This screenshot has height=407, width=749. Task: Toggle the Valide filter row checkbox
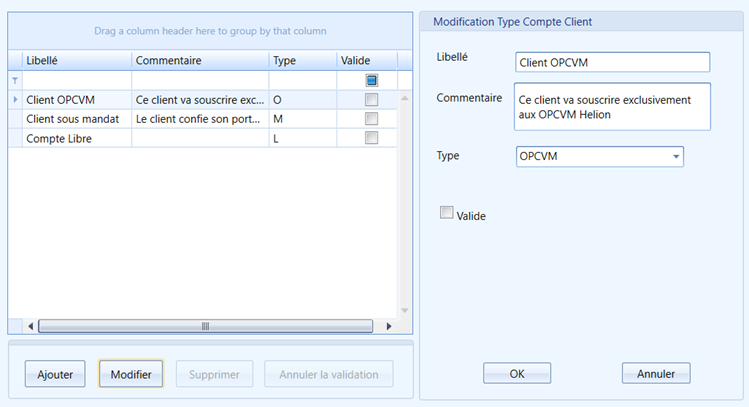(x=372, y=80)
